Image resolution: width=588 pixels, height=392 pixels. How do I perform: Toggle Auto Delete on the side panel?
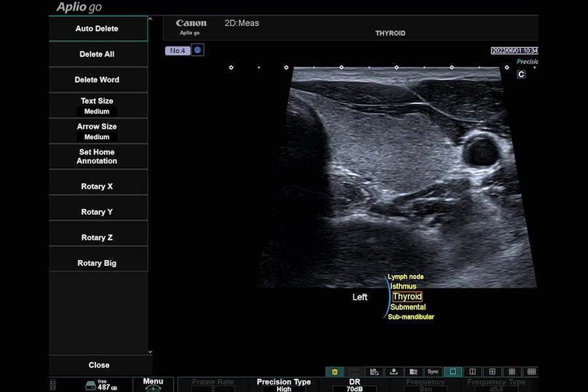[x=98, y=29]
